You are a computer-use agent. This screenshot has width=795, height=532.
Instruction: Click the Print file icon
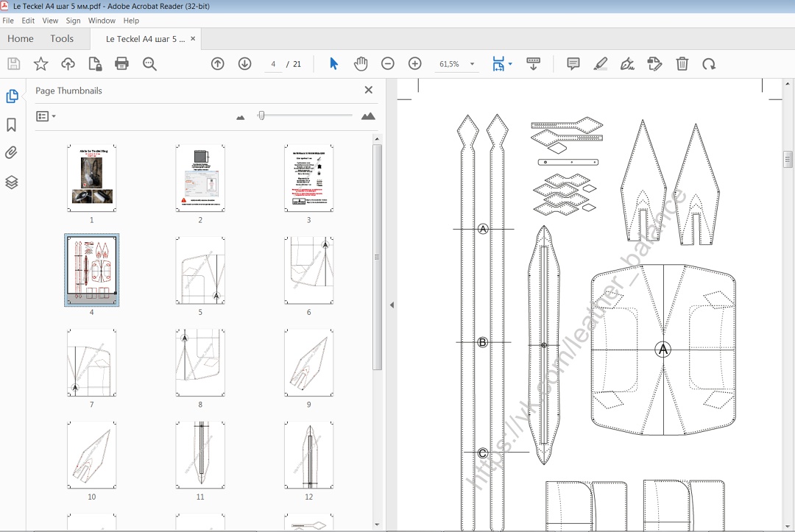122,64
